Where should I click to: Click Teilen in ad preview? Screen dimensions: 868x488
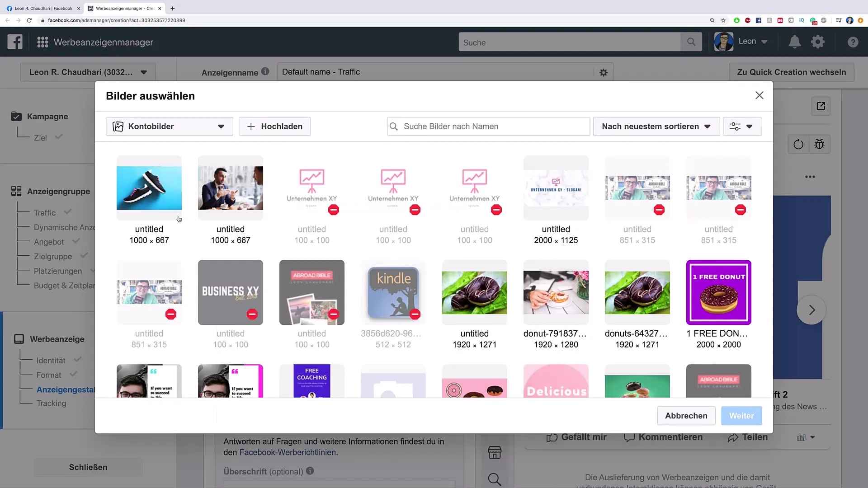click(x=747, y=437)
